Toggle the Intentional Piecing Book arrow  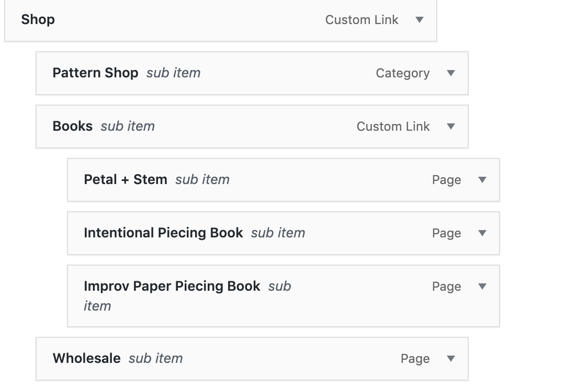click(483, 233)
